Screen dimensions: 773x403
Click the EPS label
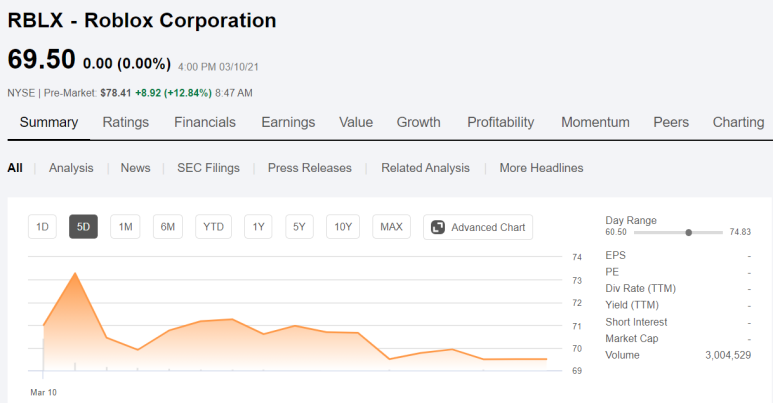tap(615, 256)
